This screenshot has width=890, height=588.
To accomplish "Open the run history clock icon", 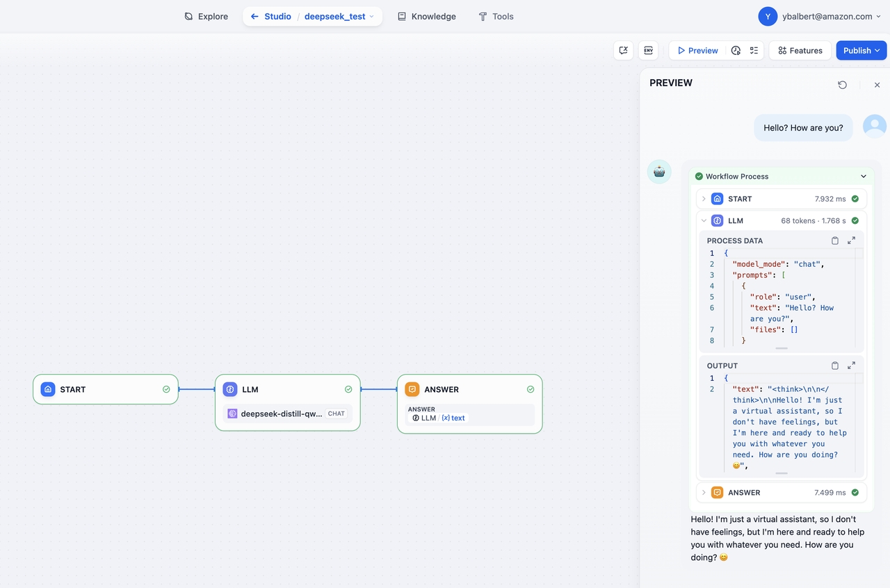I will pyautogui.click(x=736, y=51).
